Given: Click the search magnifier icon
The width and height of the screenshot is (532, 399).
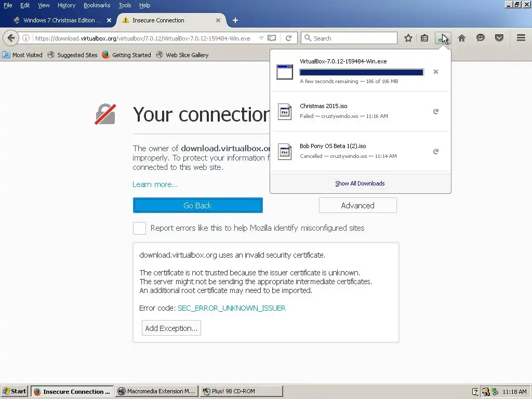Looking at the screenshot, I should coord(308,38).
